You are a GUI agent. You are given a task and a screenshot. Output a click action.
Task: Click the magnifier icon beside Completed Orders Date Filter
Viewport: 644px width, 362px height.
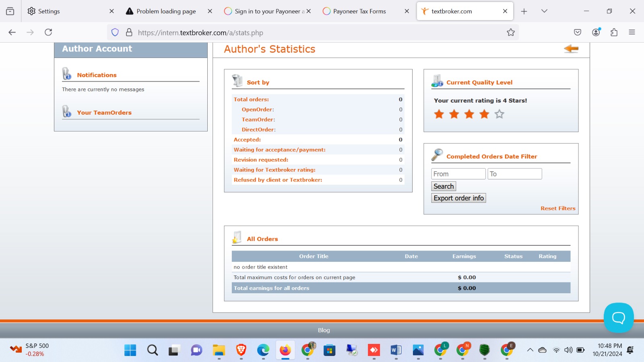tap(437, 155)
